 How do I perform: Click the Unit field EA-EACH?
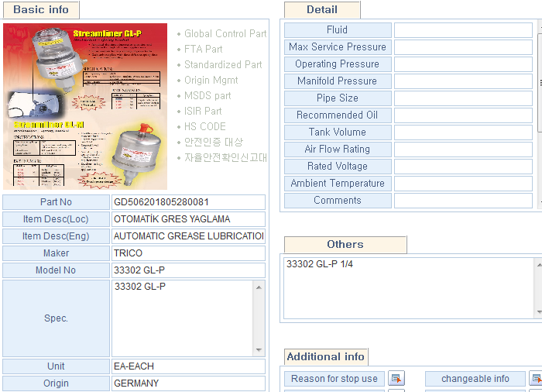click(x=188, y=366)
